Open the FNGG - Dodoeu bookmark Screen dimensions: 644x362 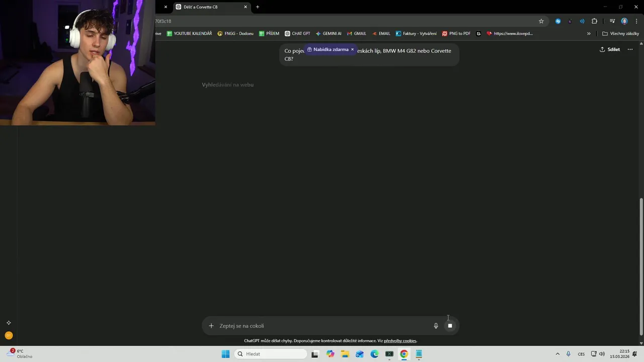235,34
